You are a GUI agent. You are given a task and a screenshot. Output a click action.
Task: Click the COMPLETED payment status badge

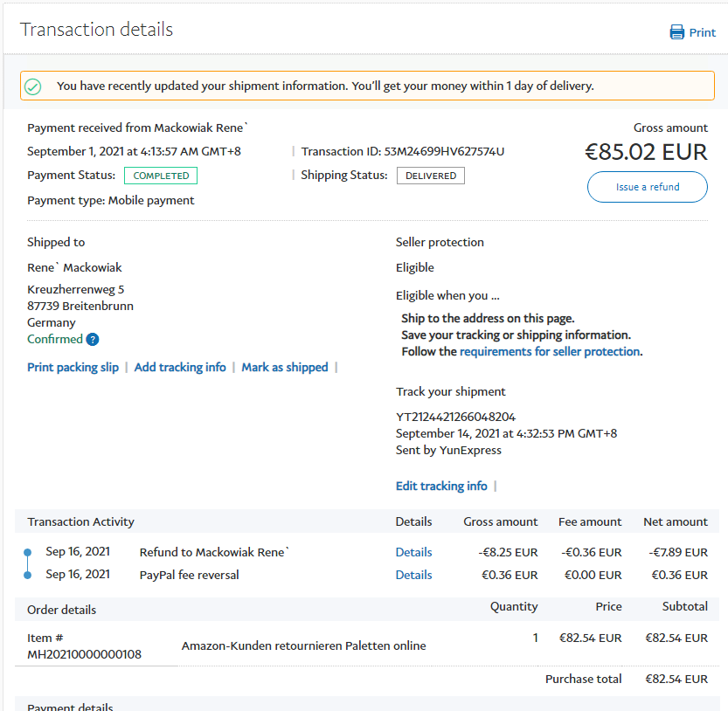pos(161,176)
